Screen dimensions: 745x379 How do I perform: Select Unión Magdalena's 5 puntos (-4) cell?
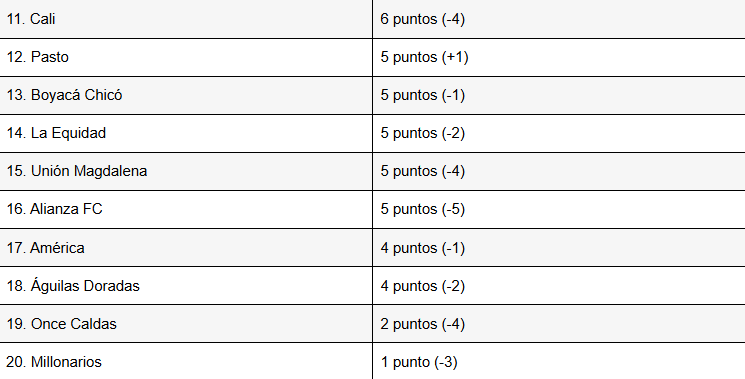(559, 171)
